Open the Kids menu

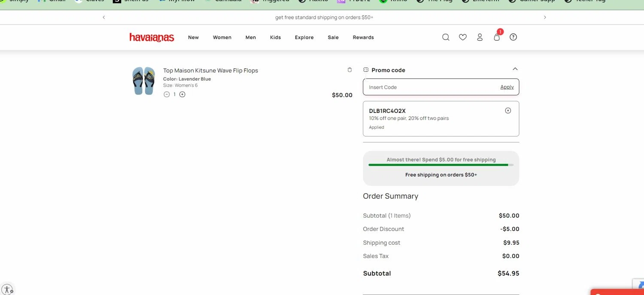[x=275, y=37]
